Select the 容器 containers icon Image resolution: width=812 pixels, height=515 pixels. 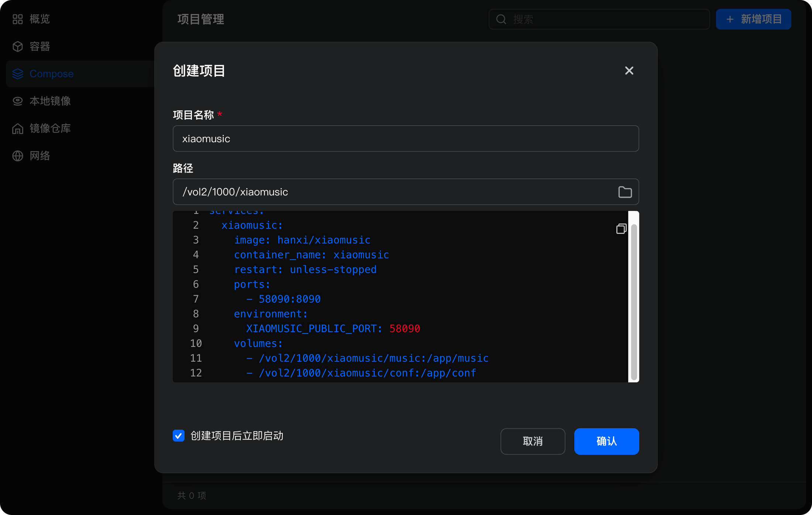(17, 46)
